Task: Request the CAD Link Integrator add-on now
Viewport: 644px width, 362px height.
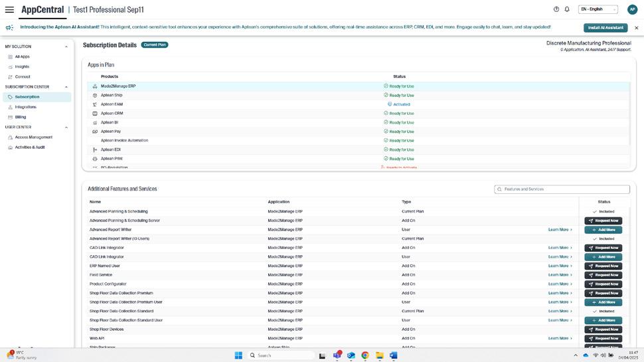Action: 604,248
